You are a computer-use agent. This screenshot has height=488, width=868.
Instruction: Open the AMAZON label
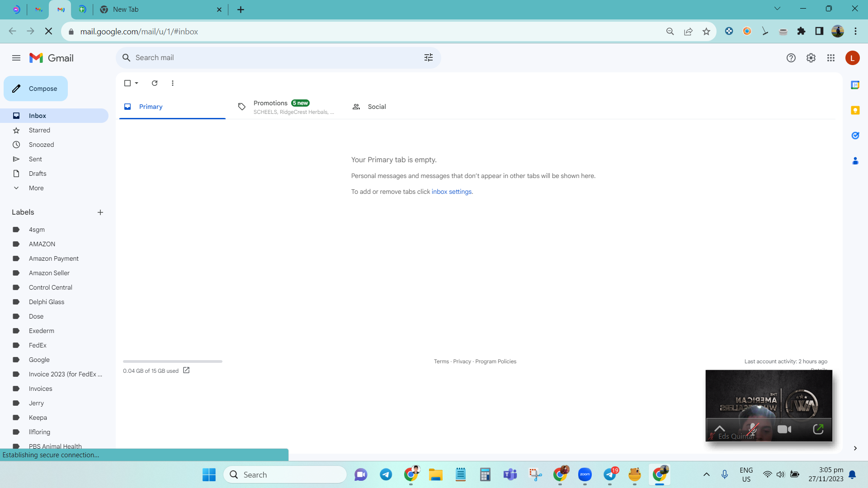pyautogui.click(x=54, y=244)
